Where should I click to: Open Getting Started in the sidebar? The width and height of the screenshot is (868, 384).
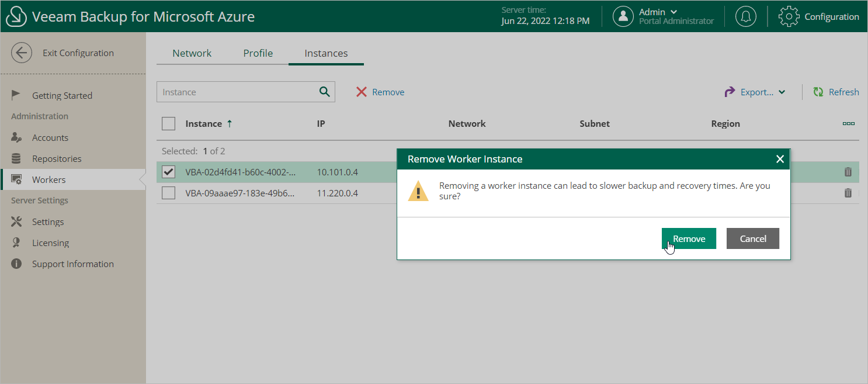coord(62,95)
